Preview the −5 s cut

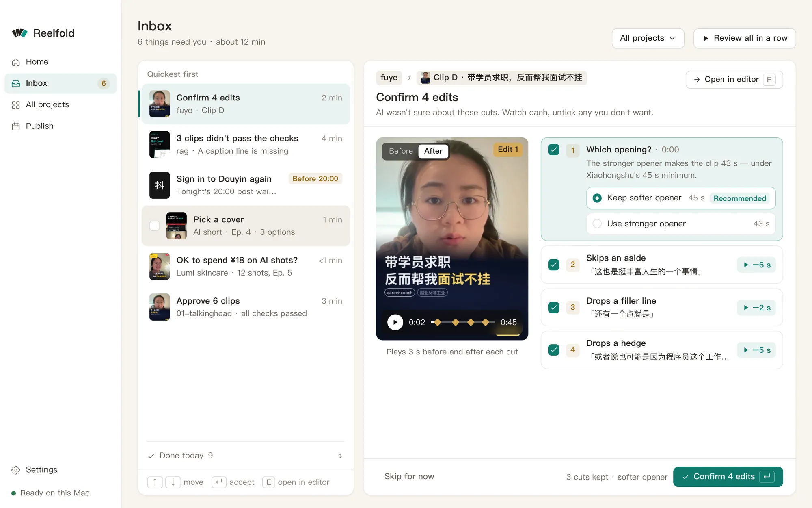coord(756,350)
